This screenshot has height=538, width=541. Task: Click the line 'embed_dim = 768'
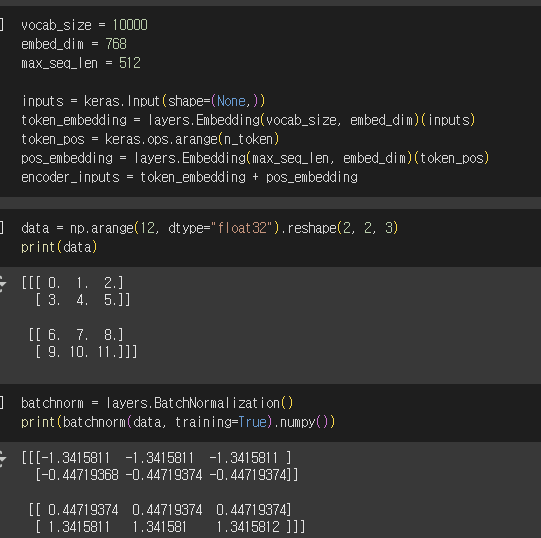click(74, 44)
